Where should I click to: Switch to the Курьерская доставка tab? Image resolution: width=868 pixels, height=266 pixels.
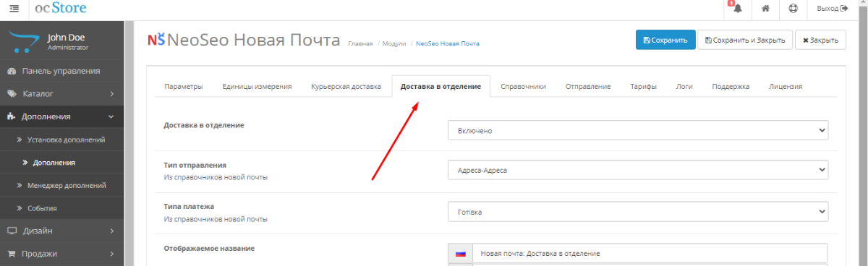pyautogui.click(x=346, y=86)
